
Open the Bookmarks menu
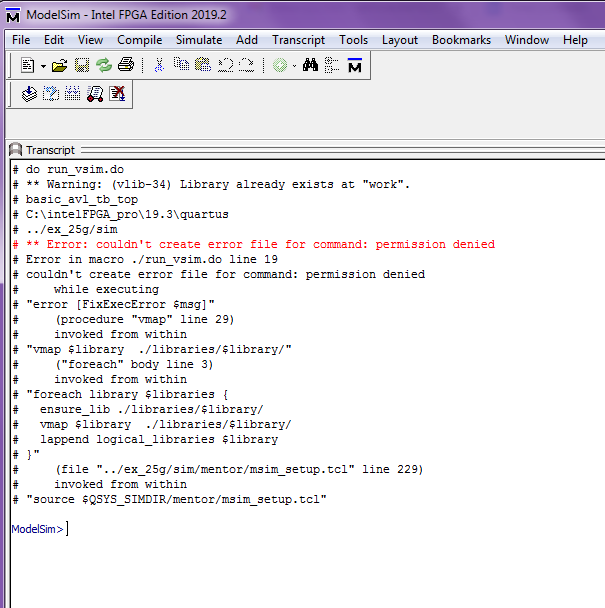[x=462, y=40]
